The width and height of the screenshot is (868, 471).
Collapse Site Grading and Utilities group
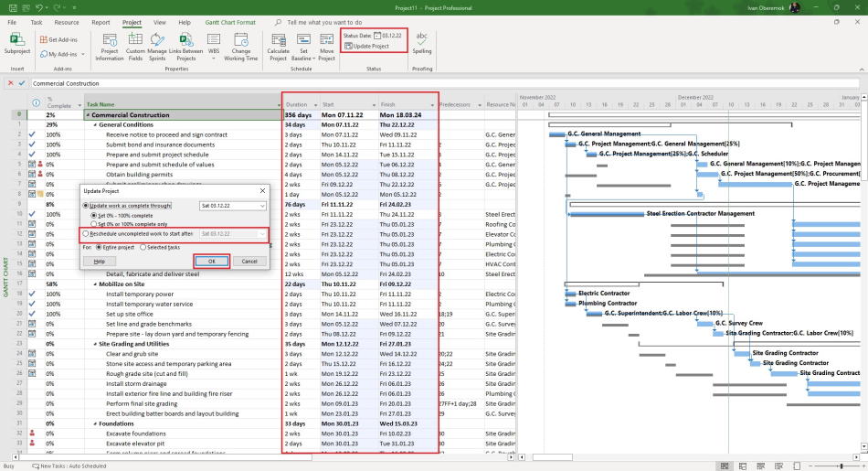(x=95, y=344)
